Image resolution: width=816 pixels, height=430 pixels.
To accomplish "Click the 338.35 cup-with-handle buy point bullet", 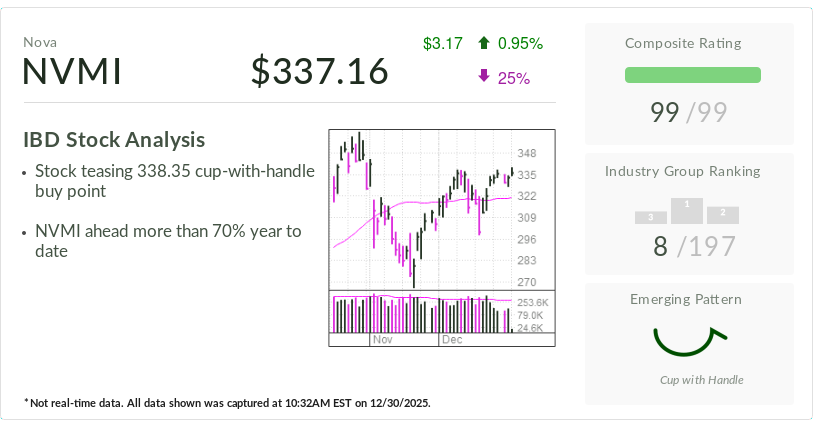I will click(174, 181).
